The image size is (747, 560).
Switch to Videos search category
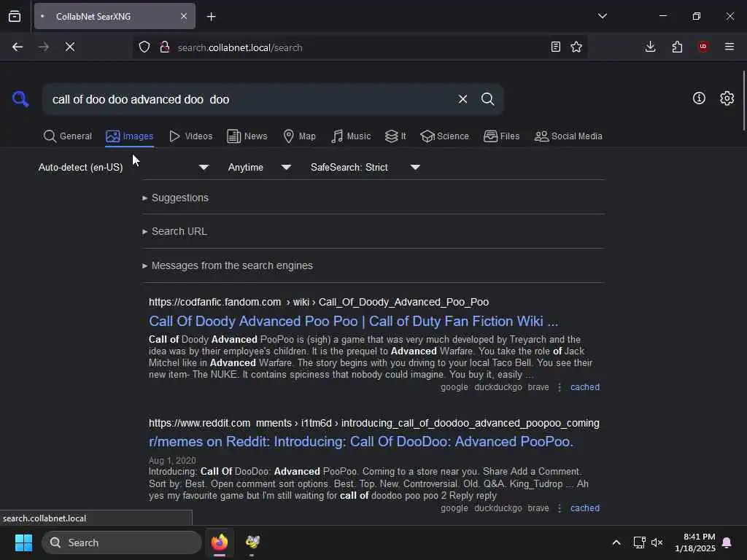click(191, 136)
